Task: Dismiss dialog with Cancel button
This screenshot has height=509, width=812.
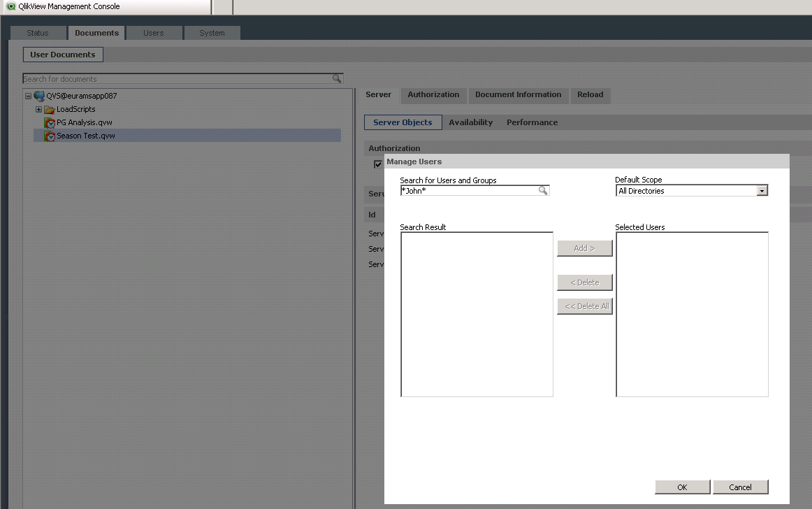Action: point(741,487)
